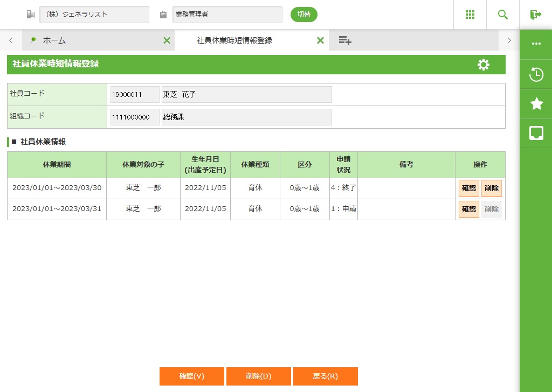The height and width of the screenshot is (392, 552).
Task: Open the settings gear icon
Action: click(484, 65)
